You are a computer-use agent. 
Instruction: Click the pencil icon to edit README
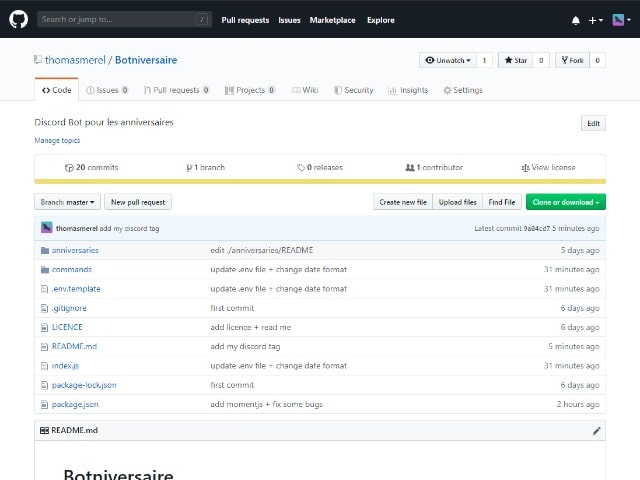596,431
